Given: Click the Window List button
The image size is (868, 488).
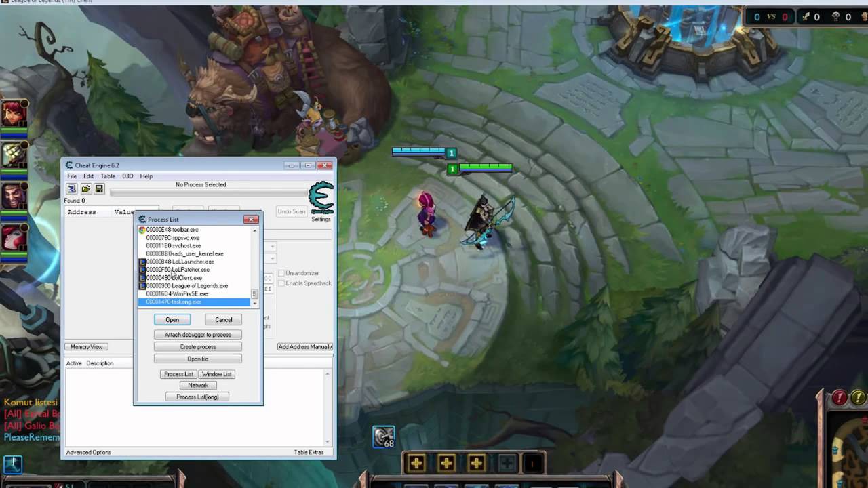Looking at the screenshot, I should (x=217, y=374).
